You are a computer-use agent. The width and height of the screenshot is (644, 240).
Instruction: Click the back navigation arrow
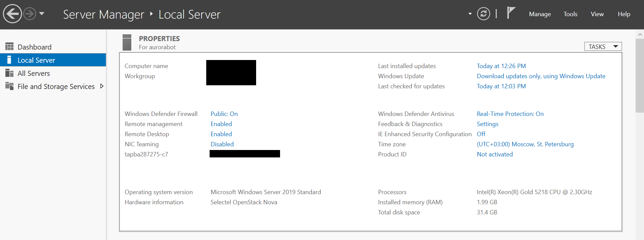(x=12, y=14)
